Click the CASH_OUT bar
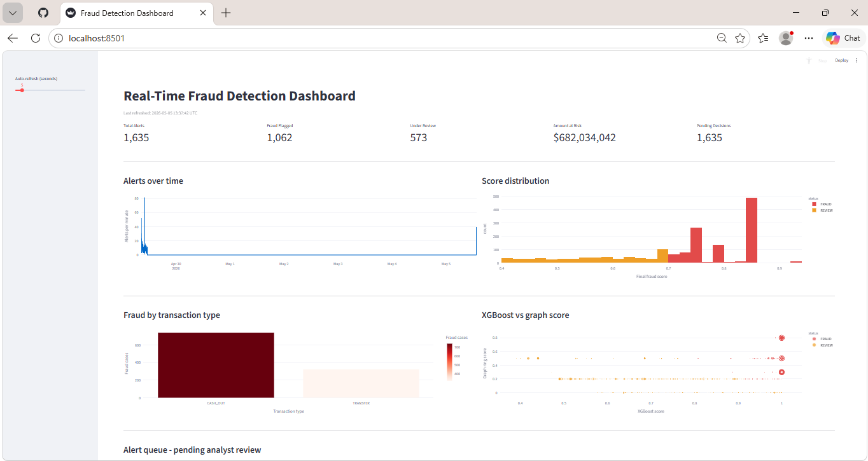Screen dimensions: 868x461 tap(216, 365)
